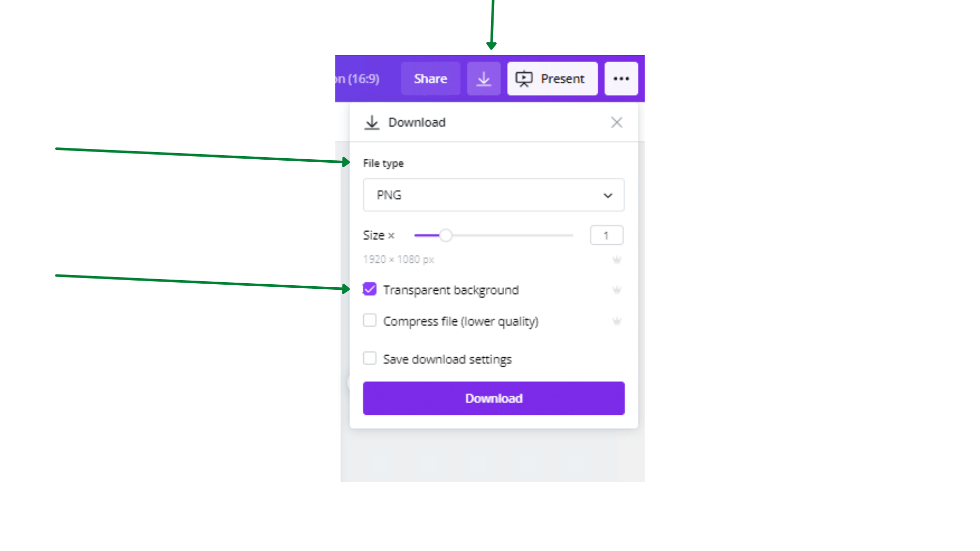Image resolution: width=980 pixels, height=551 pixels.
Task: Click the Present screen icon
Action: point(524,79)
